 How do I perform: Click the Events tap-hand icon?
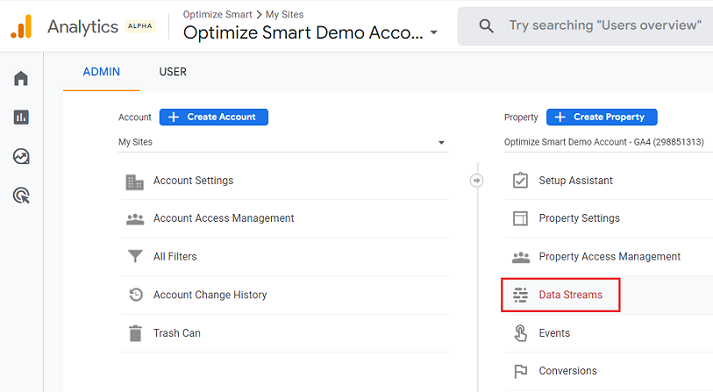click(x=520, y=333)
